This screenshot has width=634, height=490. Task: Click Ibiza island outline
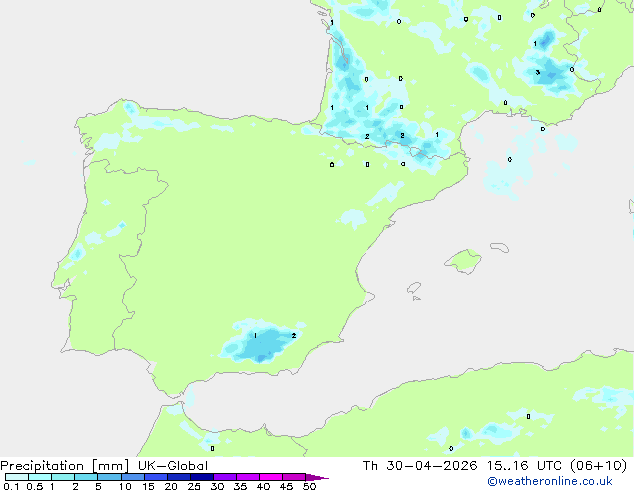[x=414, y=288]
